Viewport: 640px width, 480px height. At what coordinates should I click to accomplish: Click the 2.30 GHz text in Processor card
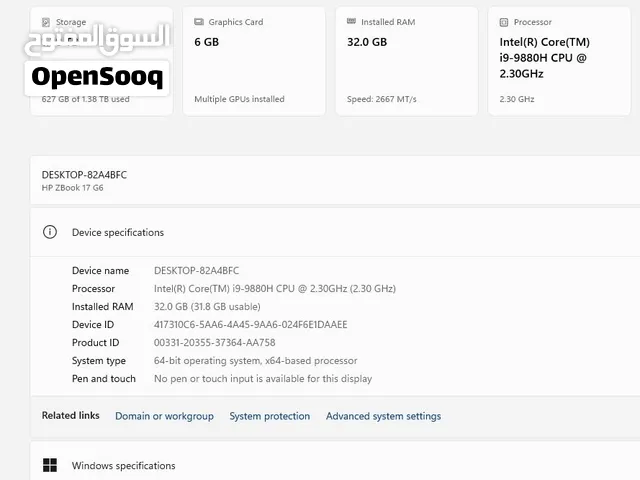pos(517,99)
